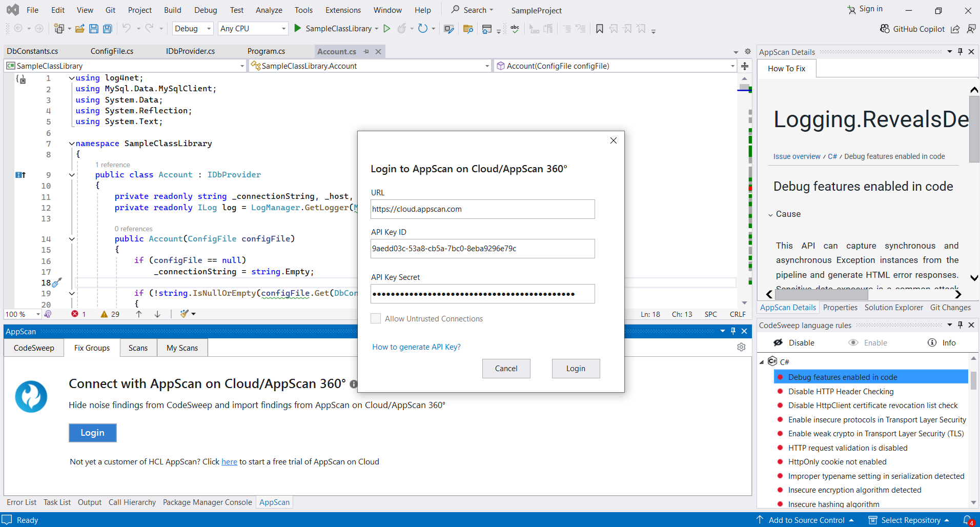This screenshot has width=980, height=527.
Task: Start SampleClassLibrary with green play button
Action: tap(297, 28)
